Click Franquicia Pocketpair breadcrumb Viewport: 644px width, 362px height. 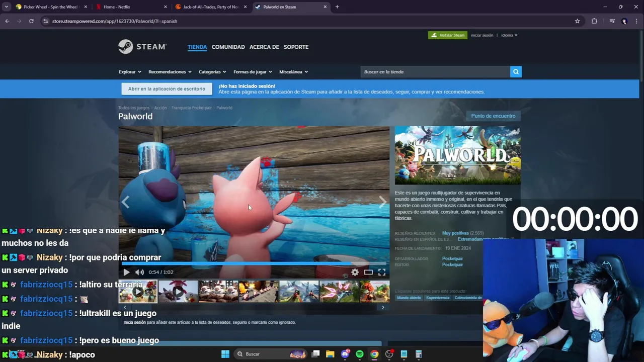(x=192, y=108)
